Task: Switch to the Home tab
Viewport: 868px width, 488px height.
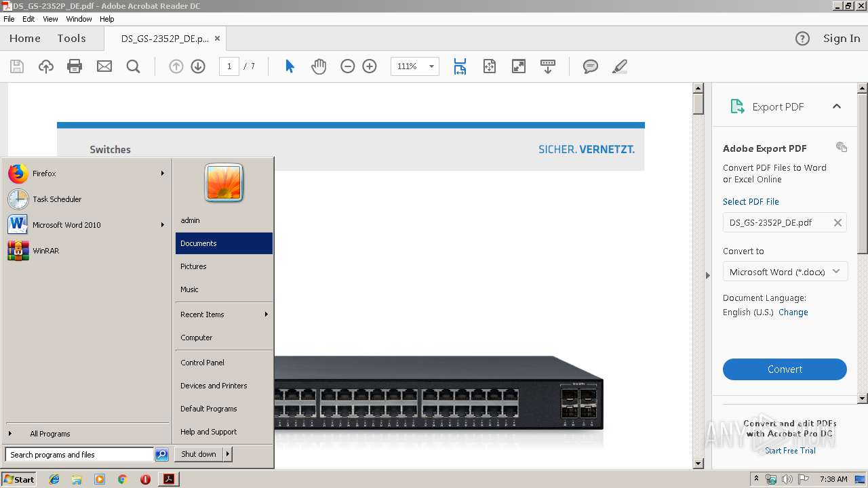Action: (x=25, y=39)
